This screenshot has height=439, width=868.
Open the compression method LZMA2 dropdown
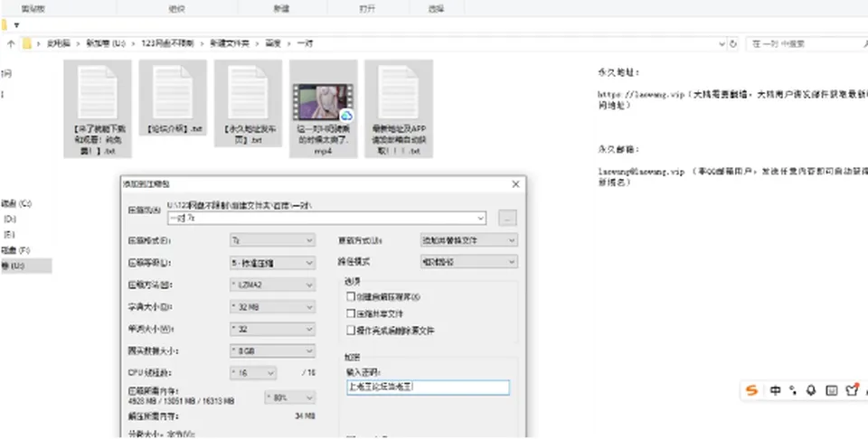click(272, 285)
